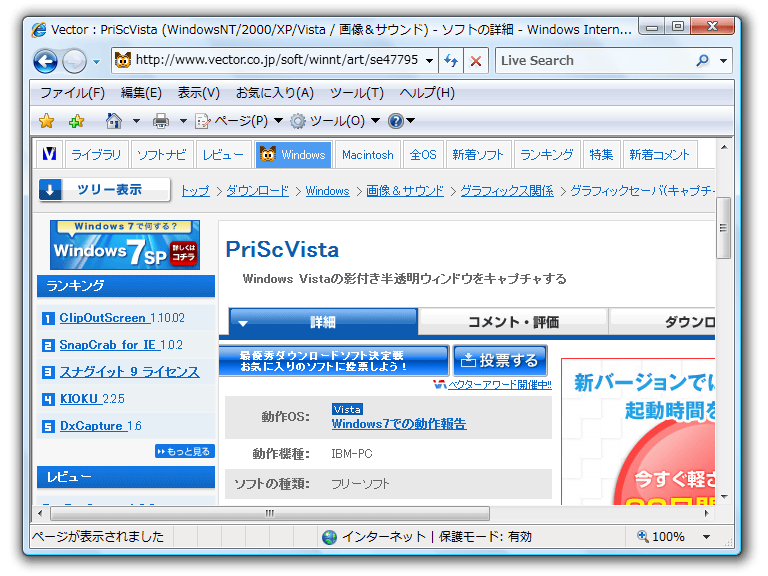Click the search magnifier icon
The image size is (768, 576).
point(703,61)
